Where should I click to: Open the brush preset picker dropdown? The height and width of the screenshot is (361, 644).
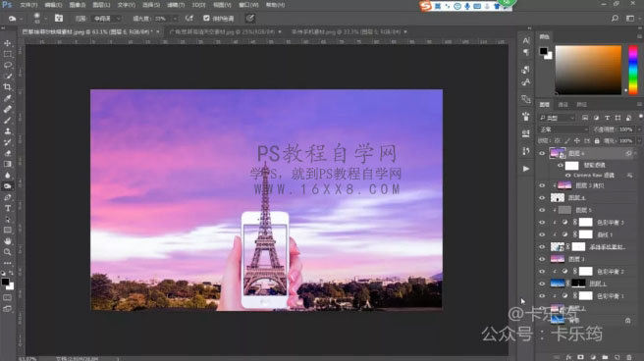pos(45,19)
